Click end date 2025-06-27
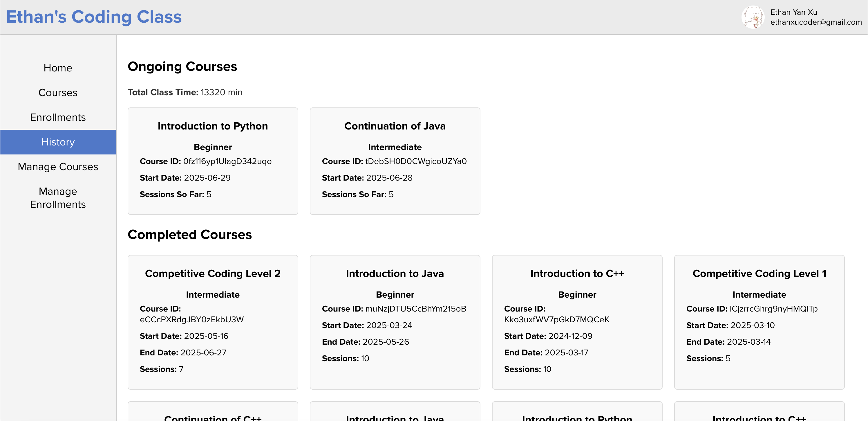The image size is (868, 421). click(204, 352)
